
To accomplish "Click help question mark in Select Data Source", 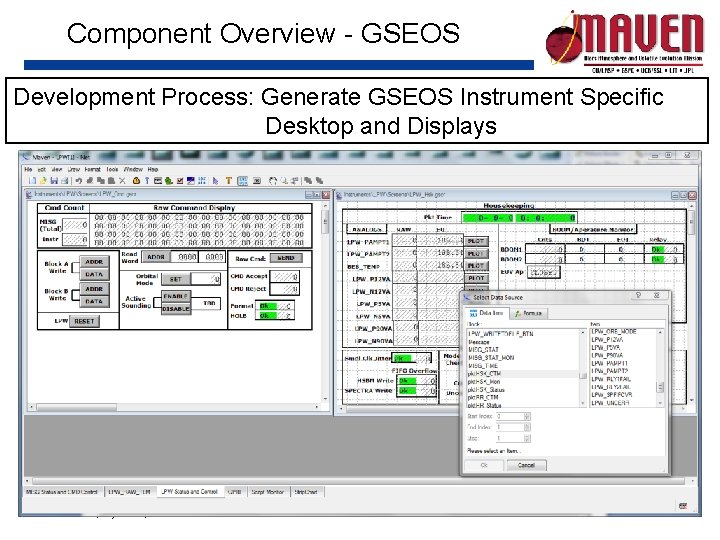I will pyautogui.click(x=638, y=295).
